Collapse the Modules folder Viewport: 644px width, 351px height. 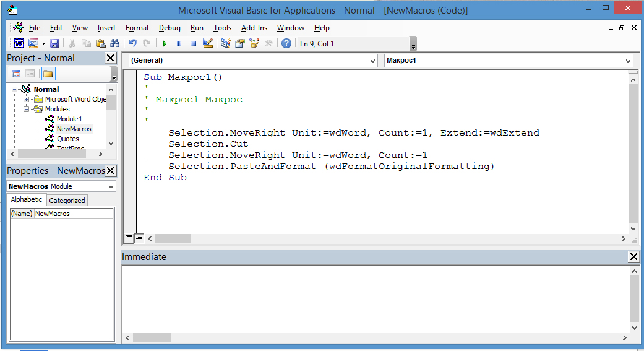(26, 109)
